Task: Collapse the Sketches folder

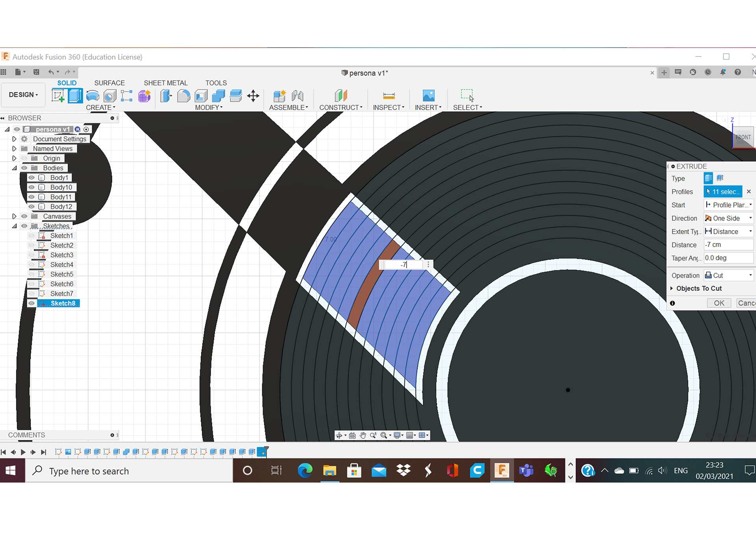Action: [15, 226]
